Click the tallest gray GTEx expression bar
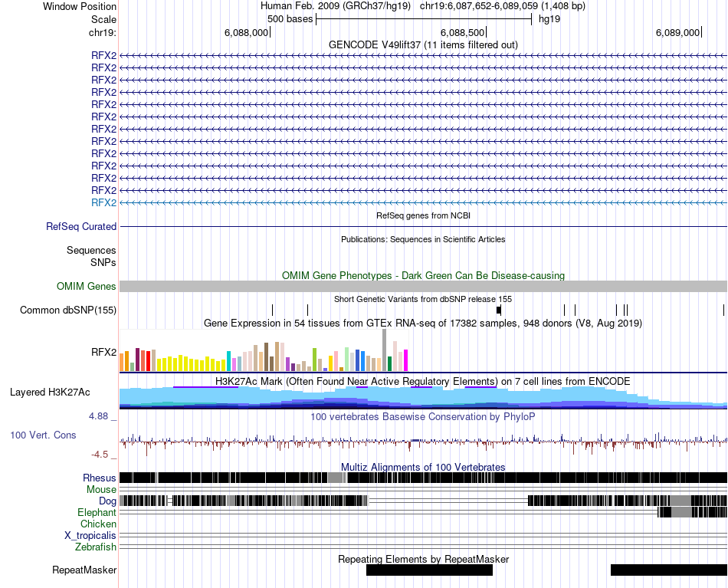728x588 pixels. 385,350
